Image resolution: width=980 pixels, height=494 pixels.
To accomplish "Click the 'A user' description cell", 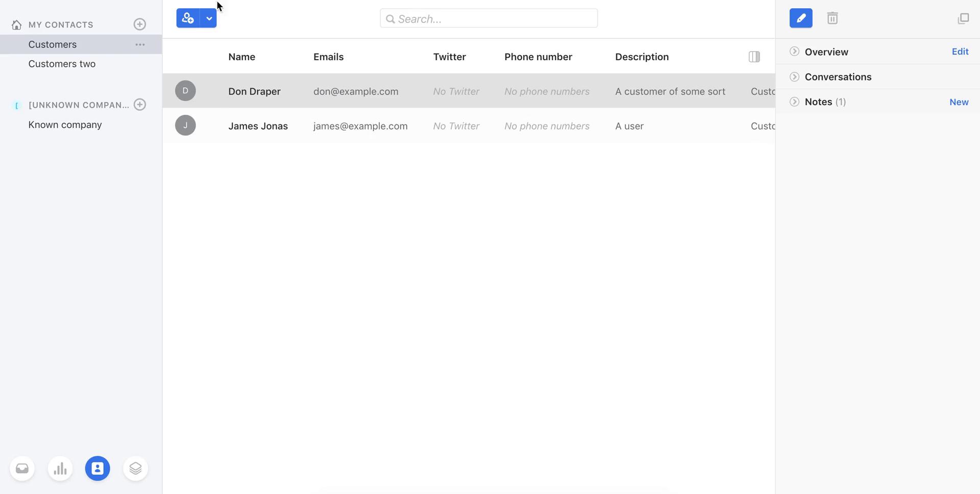I will [629, 126].
